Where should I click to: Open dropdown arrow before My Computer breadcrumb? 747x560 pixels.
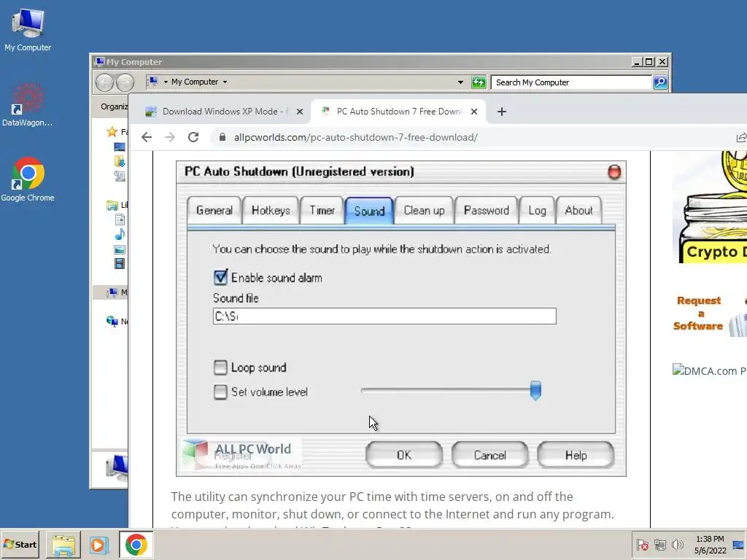click(x=166, y=82)
